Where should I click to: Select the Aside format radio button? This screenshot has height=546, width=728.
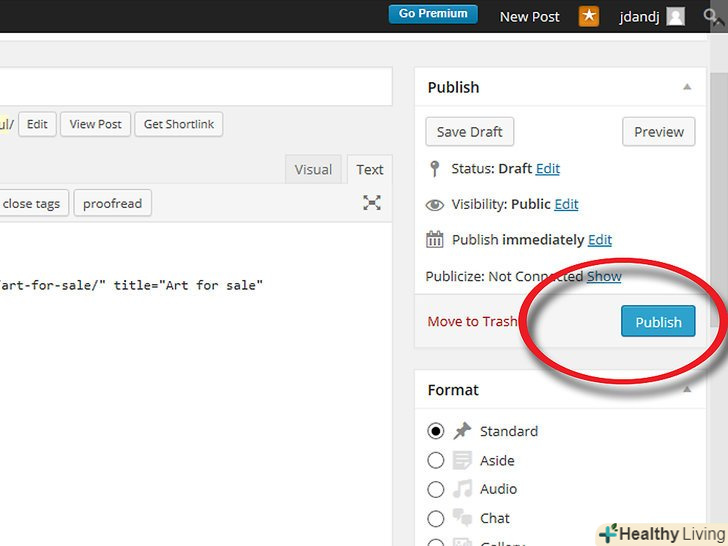[436, 461]
